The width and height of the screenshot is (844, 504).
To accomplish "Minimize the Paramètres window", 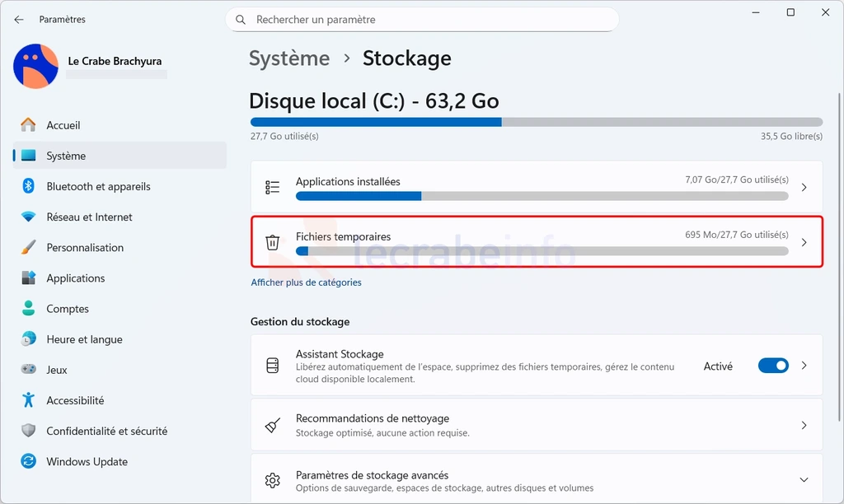I will pyautogui.click(x=756, y=12).
